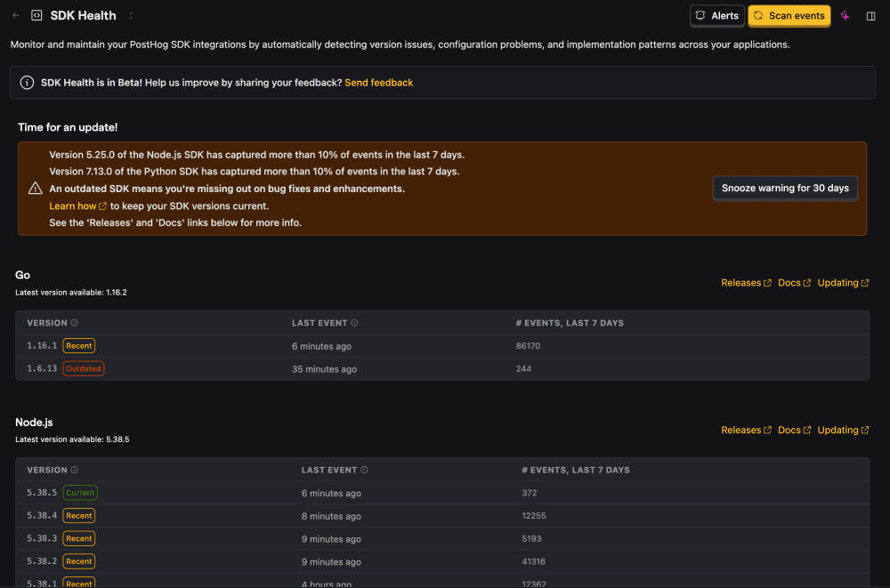Click the Go section heading
The image size is (890, 588).
click(x=23, y=275)
